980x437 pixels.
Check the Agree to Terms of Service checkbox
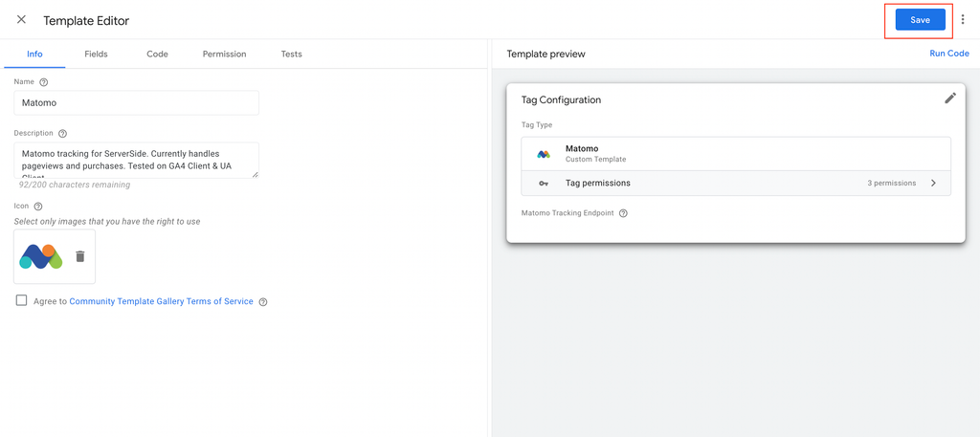tap(22, 300)
